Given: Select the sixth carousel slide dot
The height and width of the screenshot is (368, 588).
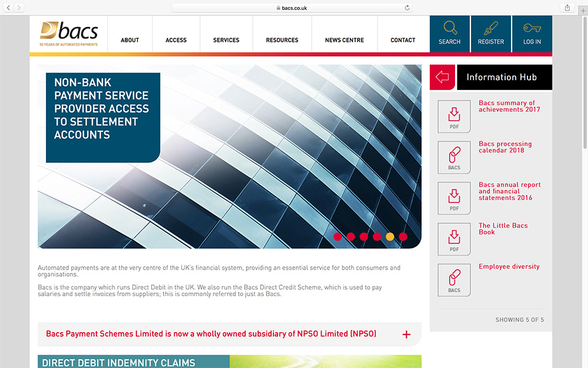Looking at the screenshot, I should tap(403, 237).
